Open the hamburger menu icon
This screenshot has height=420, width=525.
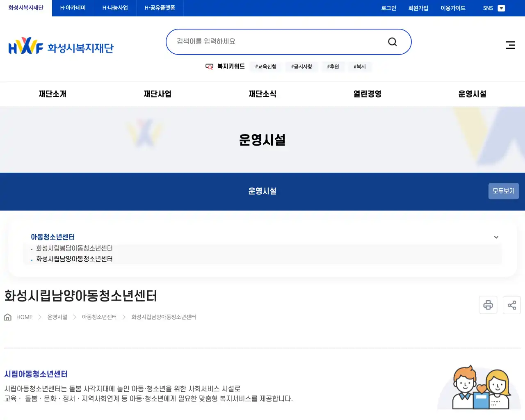click(x=510, y=45)
